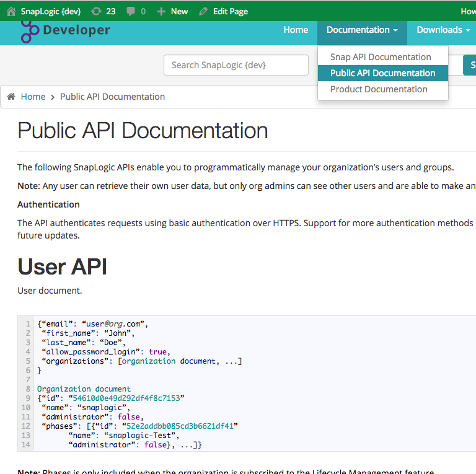Click the Public API Documentation breadcrumb text

click(x=112, y=97)
